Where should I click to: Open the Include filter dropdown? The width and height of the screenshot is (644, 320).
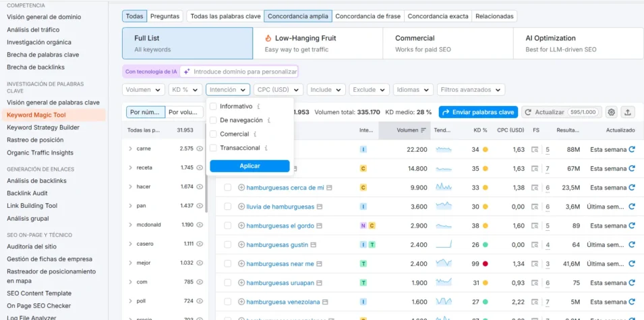click(x=326, y=90)
